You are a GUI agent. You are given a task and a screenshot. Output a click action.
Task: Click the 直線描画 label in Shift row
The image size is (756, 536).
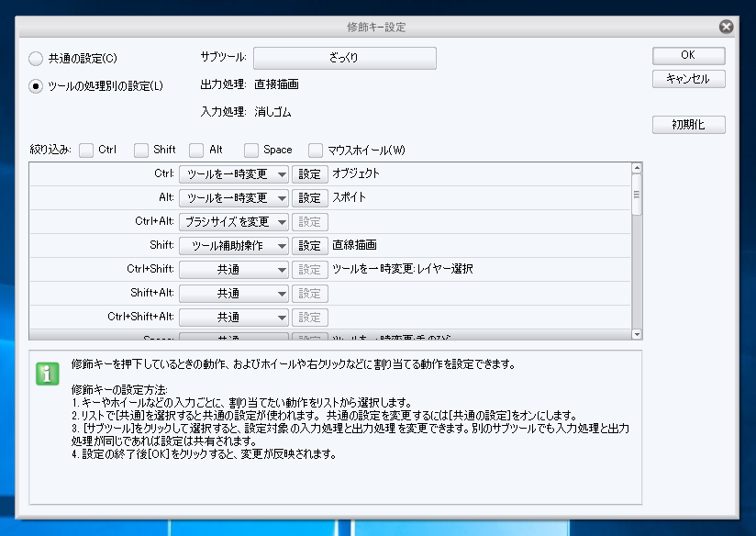(x=354, y=245)
